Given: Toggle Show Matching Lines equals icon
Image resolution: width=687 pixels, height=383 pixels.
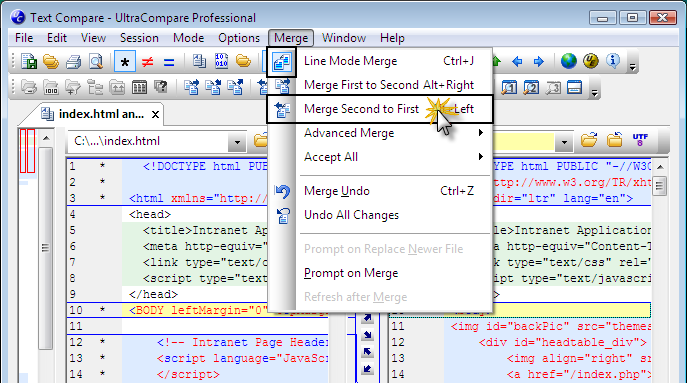Looking at the screenshot, I should (169, 62).
